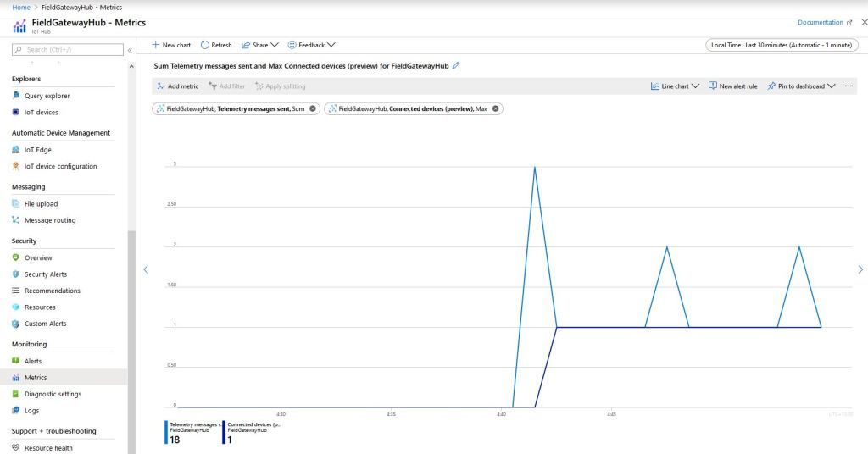Click the Pin to dashboard icon
Screen dimensions: 868x454
coord(771,86)
